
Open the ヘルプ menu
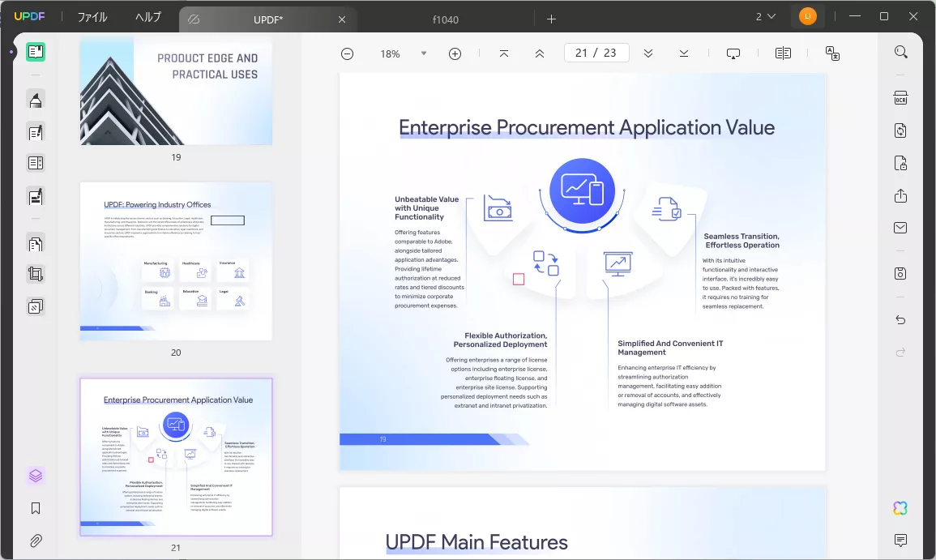tap(148, 17)
